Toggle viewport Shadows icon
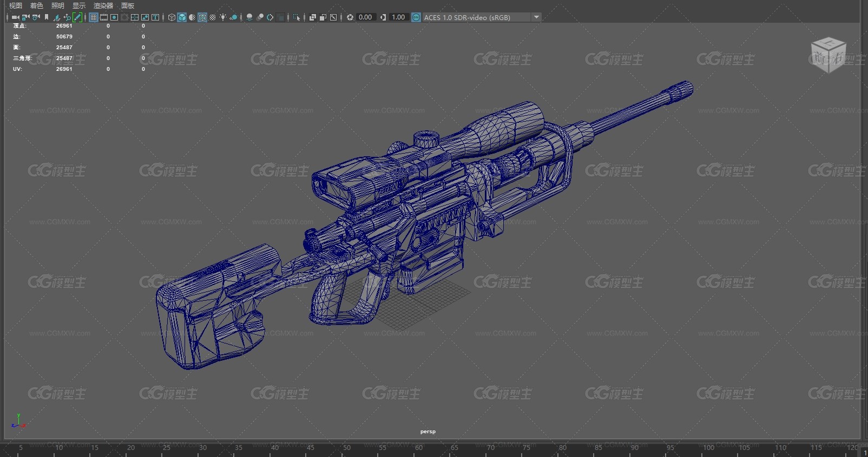 [234, 17]
